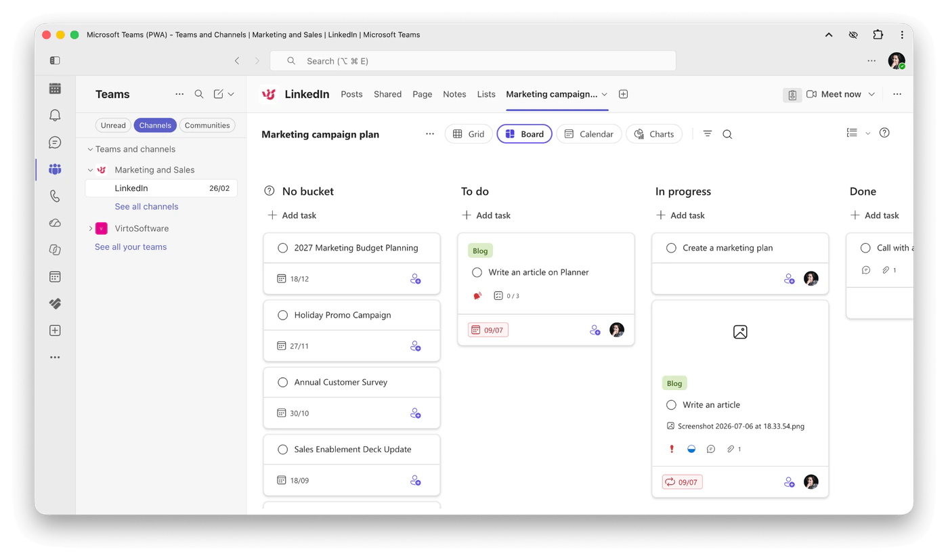Switch to Calendar view
Viewport: 948px width, 560px height.
click(x=589, y=134)
